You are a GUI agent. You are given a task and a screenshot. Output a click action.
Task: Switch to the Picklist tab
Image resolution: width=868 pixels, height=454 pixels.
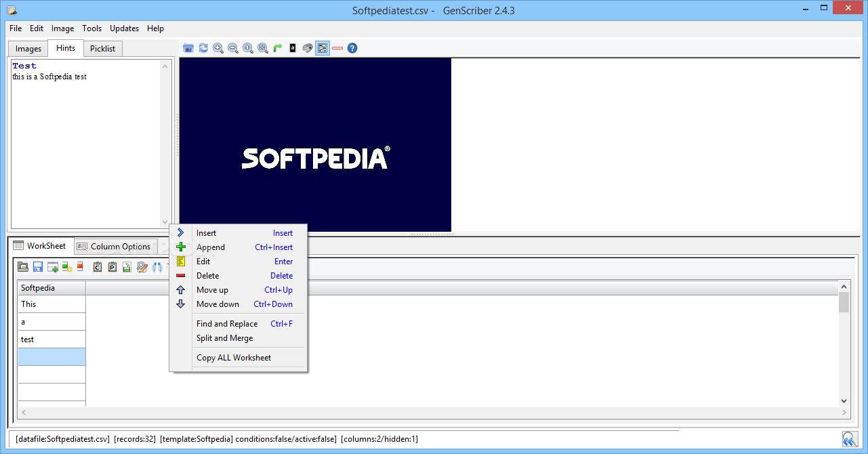[103, 49]
